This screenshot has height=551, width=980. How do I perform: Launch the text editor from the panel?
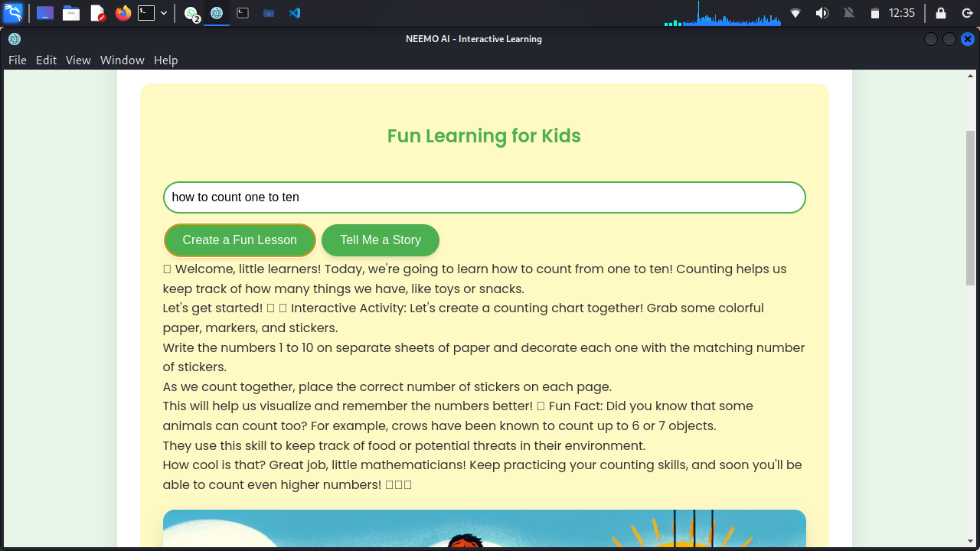(x=97, y=13)
